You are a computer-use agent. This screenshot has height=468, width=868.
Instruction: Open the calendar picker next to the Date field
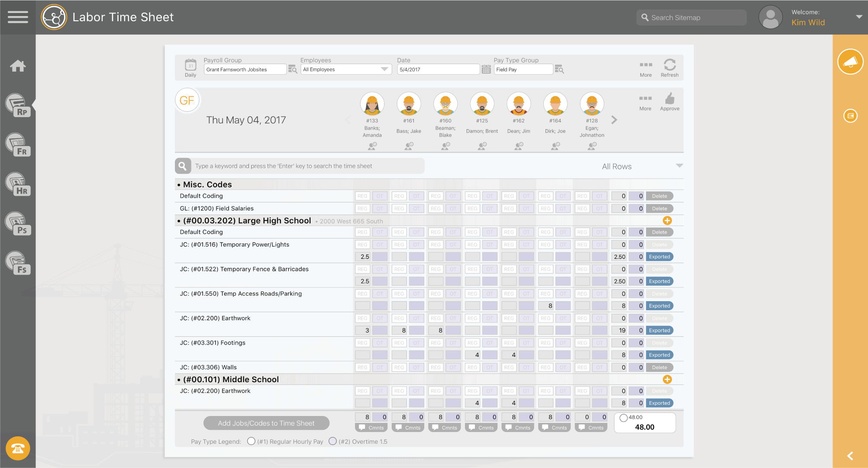click(x=486, y=69)
